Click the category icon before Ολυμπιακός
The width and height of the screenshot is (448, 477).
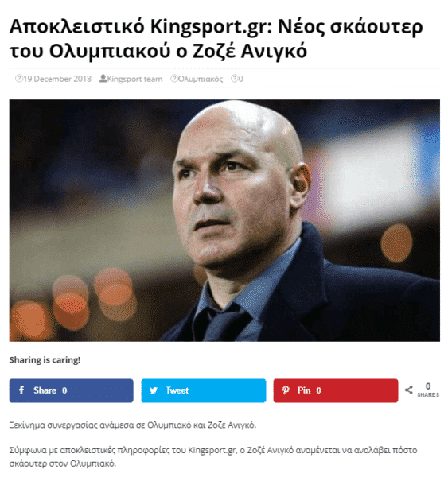coord(174,79)
